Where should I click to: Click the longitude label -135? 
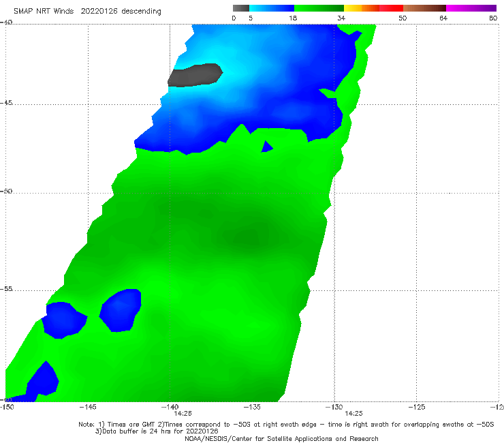coord(252,407)
